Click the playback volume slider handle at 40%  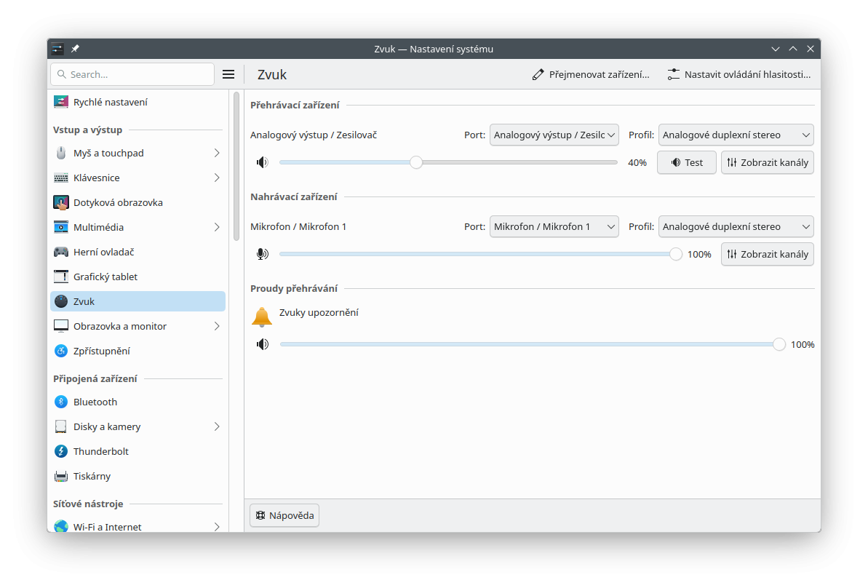click(416, 162)
